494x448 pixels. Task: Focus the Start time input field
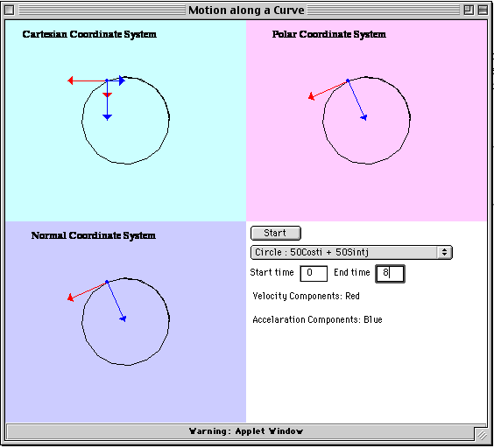point(314,273)
